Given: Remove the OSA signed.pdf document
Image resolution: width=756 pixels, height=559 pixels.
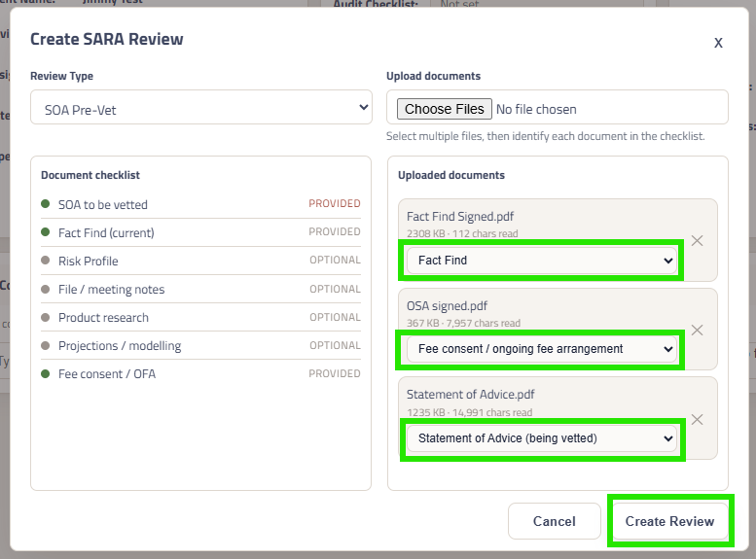Looking at the screenshot, I should point(697,331).
